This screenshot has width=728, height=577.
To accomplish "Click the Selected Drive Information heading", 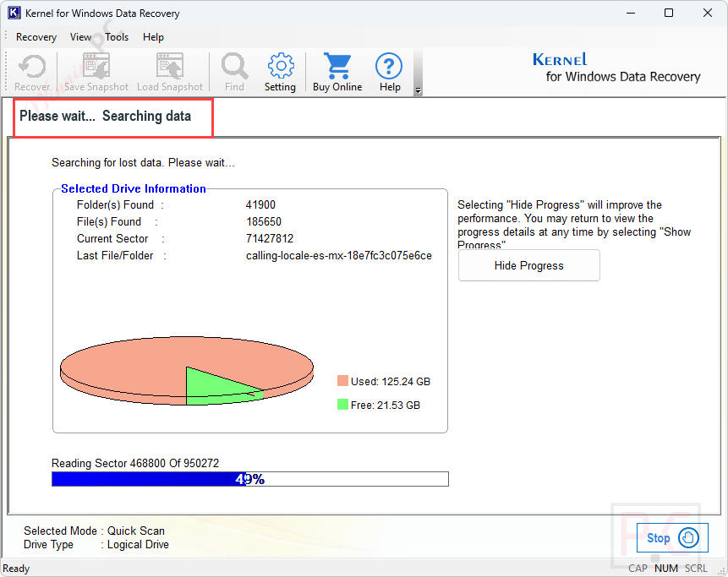I will 134,188.
